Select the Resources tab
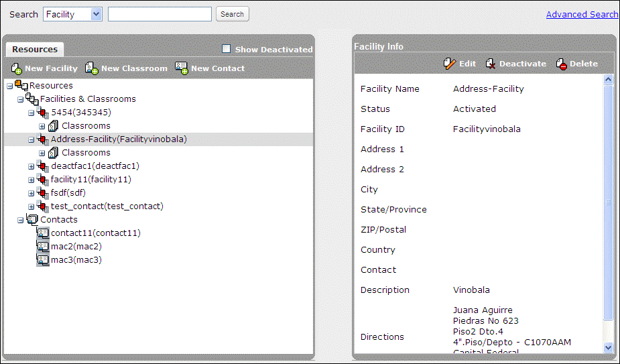Viewport: 620px width, 364px height. click(x=35, y=50)
